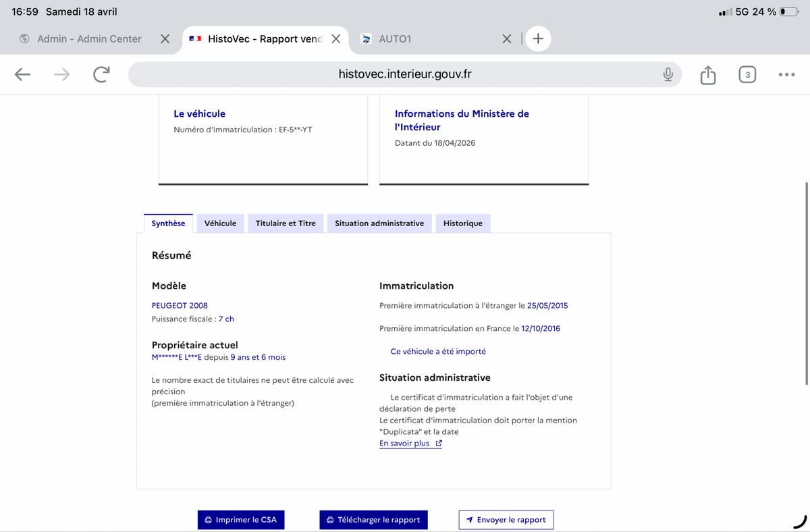Tap the histovec.interieur.gouv.fr address field
This screenshot has height=532, width=810.
(x=405, y=74)
